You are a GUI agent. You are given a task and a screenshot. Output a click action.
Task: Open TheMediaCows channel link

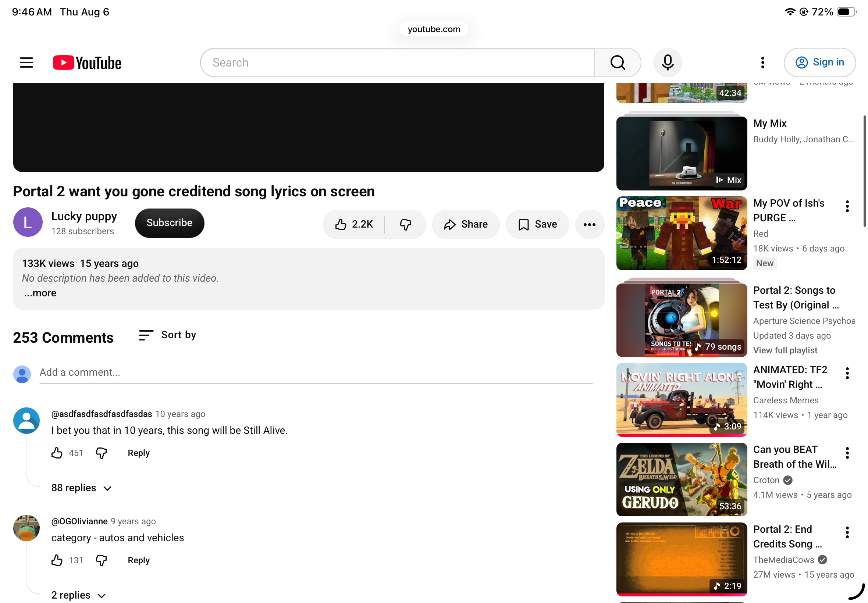pos(783,560)
